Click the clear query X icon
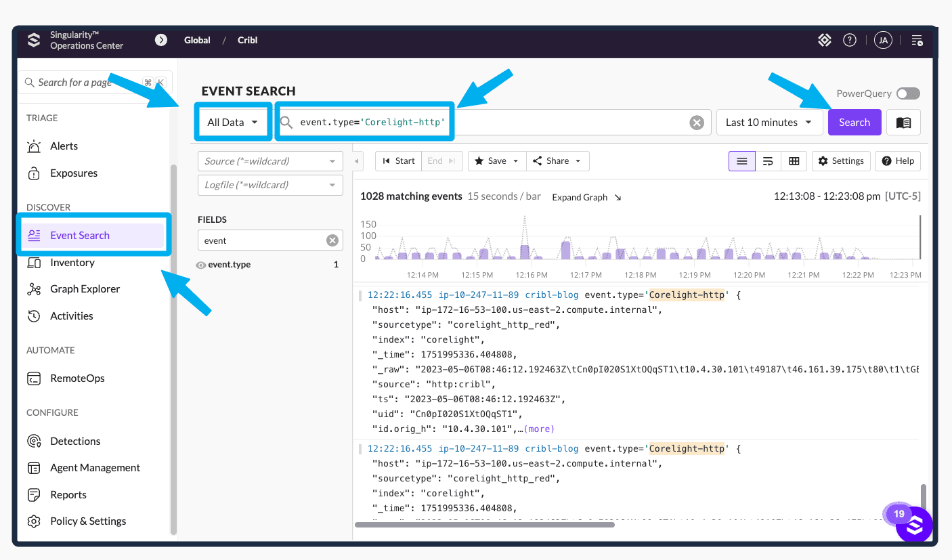Screen dimensions: 952x560 coord(696,123)
